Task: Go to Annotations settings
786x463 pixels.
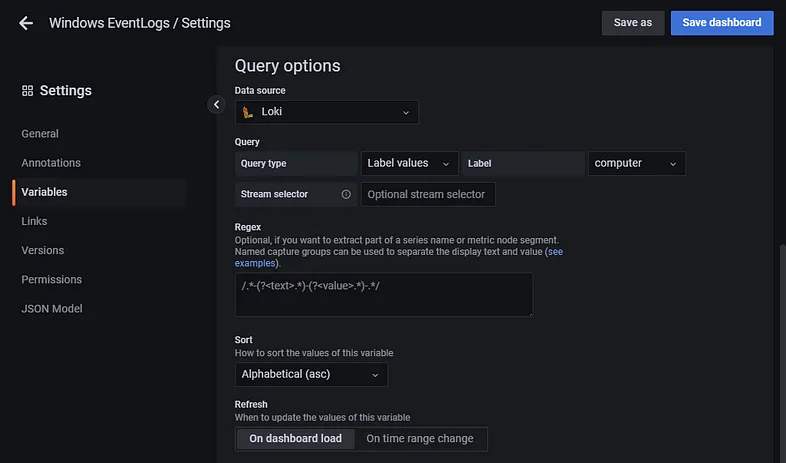Action: point(51,163)
